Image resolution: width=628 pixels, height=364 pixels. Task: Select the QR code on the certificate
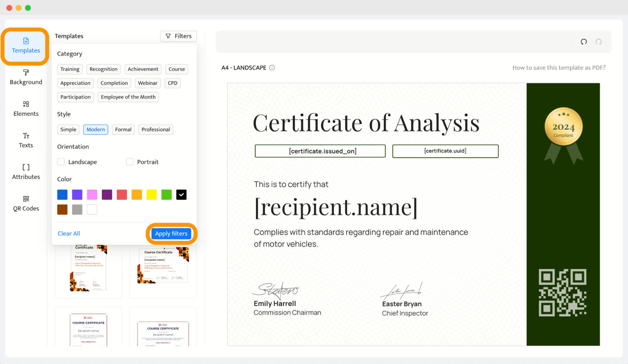coord(563,292)
